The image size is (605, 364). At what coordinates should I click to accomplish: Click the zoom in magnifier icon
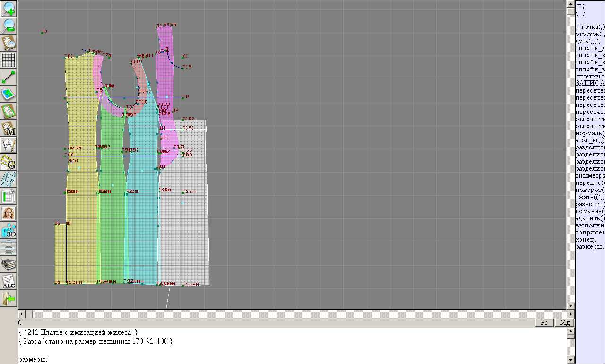9,9
